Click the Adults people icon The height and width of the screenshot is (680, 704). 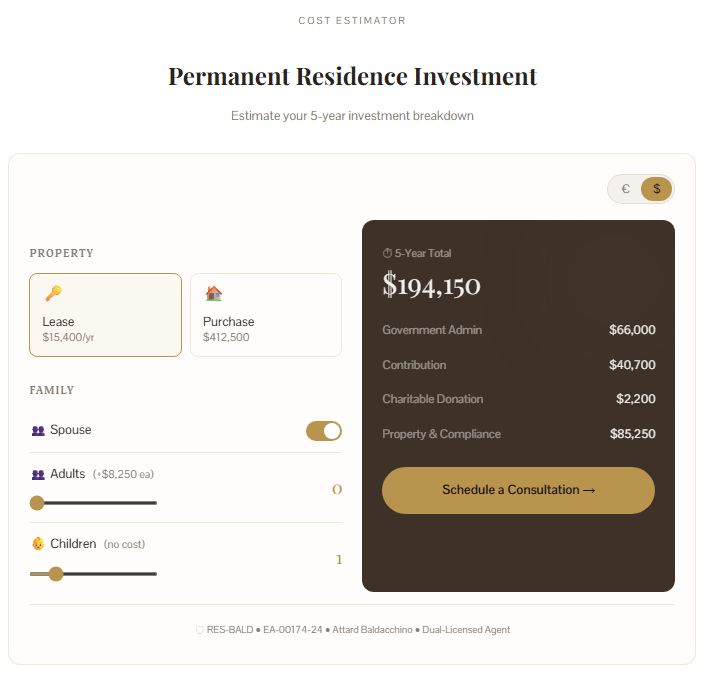38,475
